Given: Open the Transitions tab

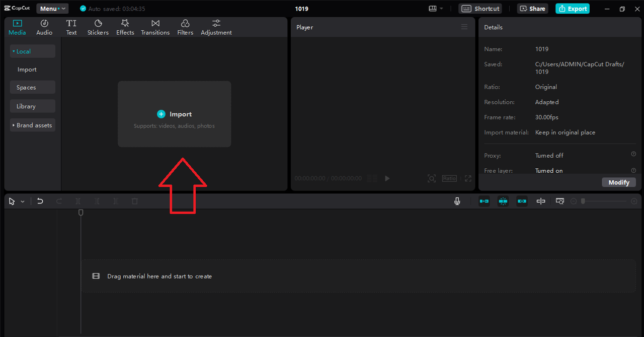Looking at the screenshot, I should pyautogui.click(x=155, y=27).
